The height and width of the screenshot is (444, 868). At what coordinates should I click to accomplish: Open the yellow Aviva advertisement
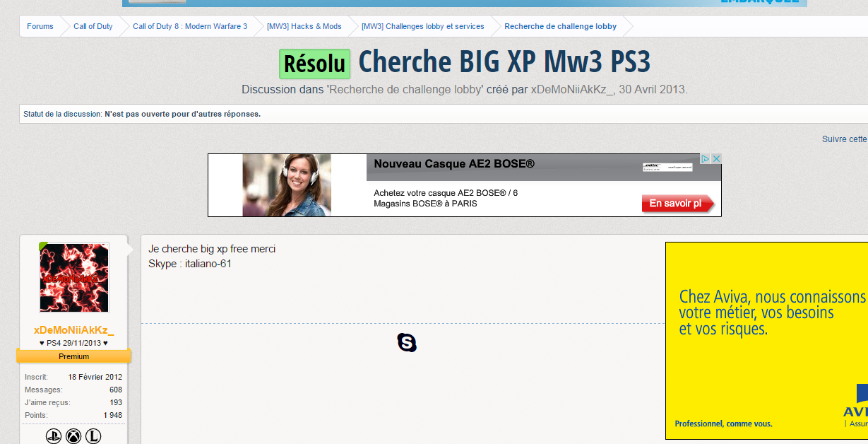[766, 341]
